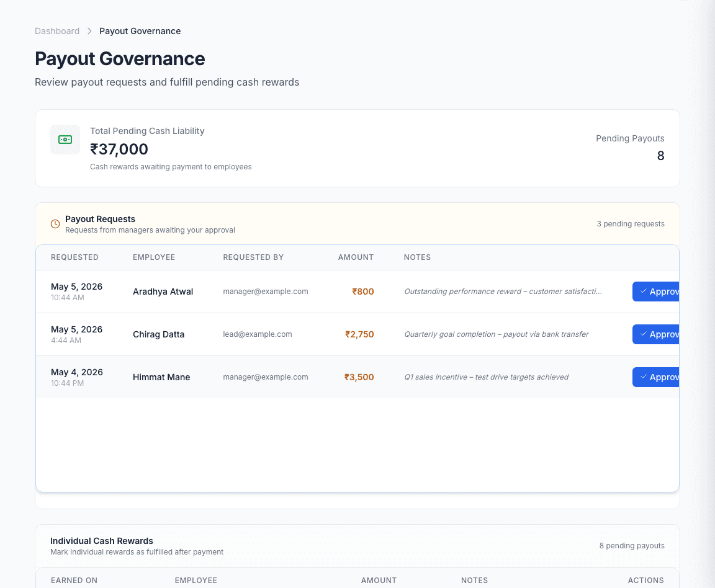Click the NOTES header in Payout Requests table

point(417,257)
